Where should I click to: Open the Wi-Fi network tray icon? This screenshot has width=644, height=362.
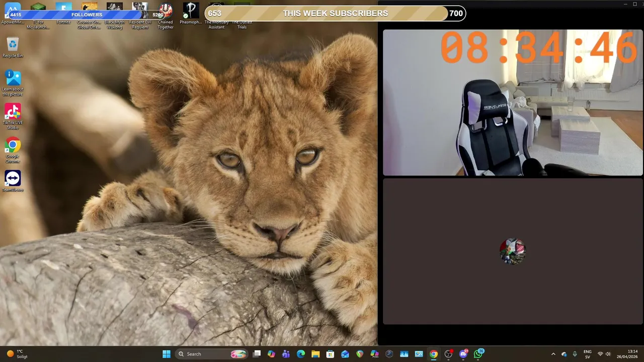(x=600, y=354)
